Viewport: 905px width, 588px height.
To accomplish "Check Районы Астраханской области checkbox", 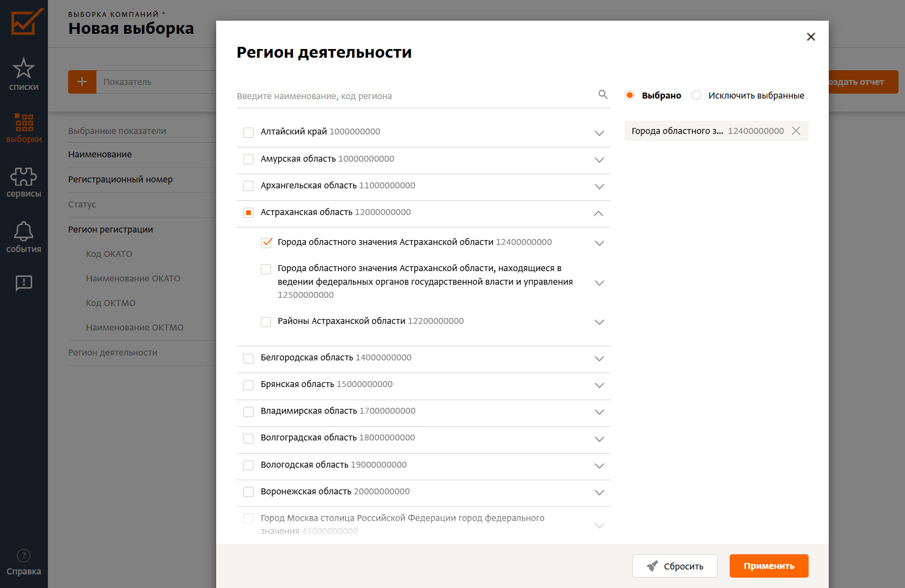I will pyautogui.click(x=266, y=322).
